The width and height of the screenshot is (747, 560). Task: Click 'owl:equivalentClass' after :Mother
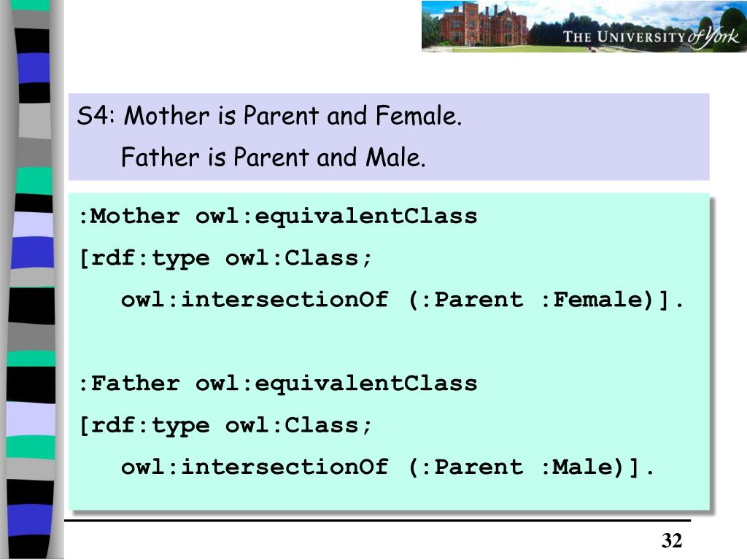tap(336, 217)
